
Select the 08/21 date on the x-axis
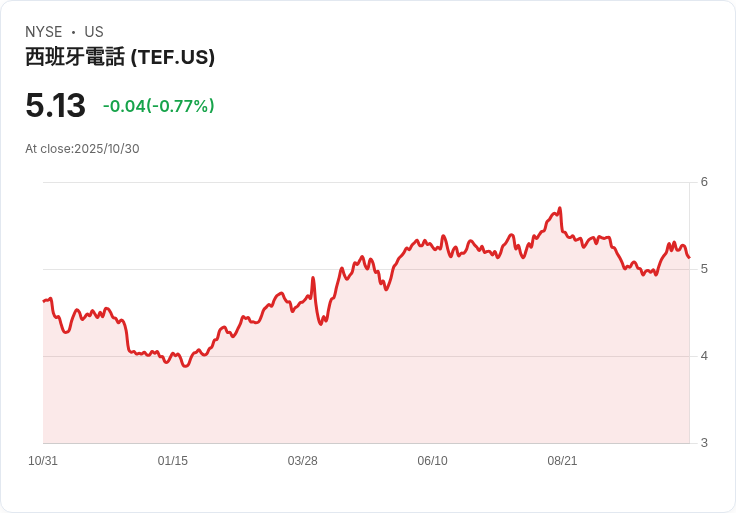[562, 461]
